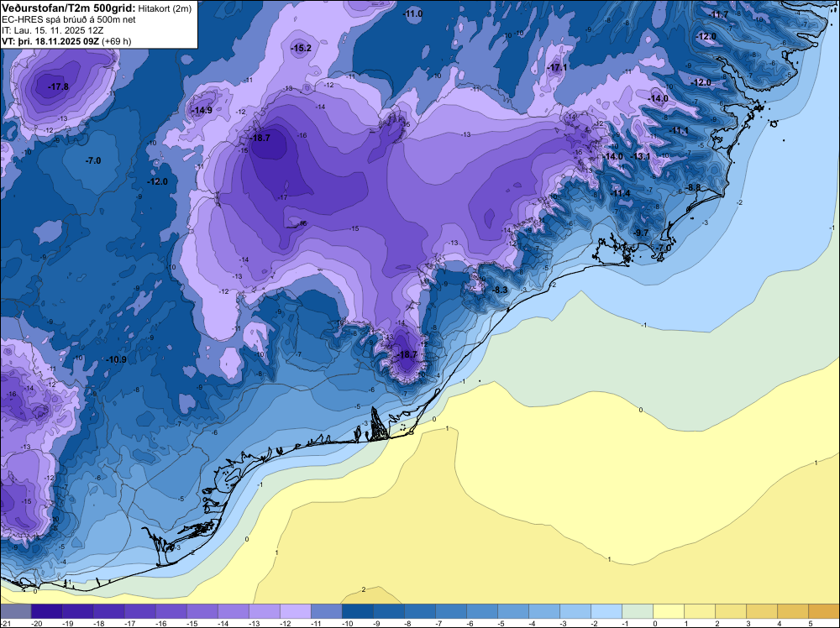840x628 pixels.
Task: Click the -14.9 temperature label
Action: tap(202, 110)
